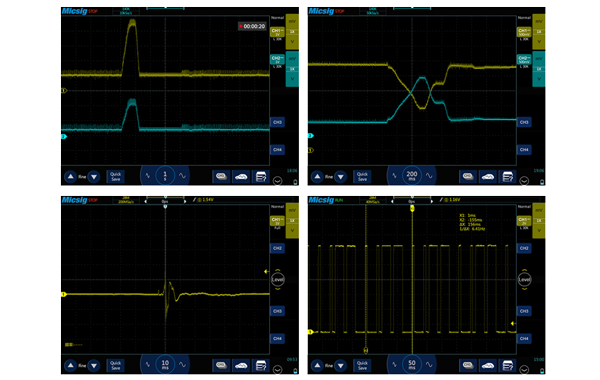Tap Quick Save on the 10 ms scope
Viewport: 600px width, 380px height.
(116, 365)
